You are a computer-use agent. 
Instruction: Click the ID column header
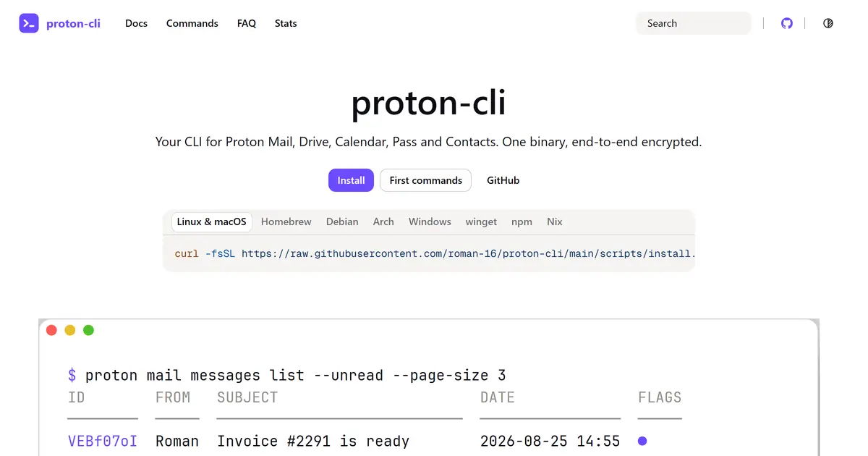point(77,397)
